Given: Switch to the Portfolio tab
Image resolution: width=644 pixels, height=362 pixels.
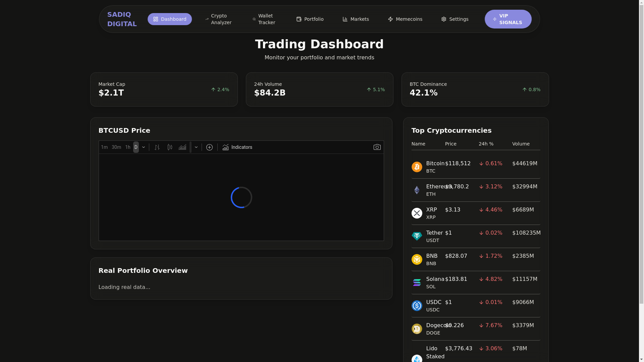Looking at the screenshot, I should (310, 19).
